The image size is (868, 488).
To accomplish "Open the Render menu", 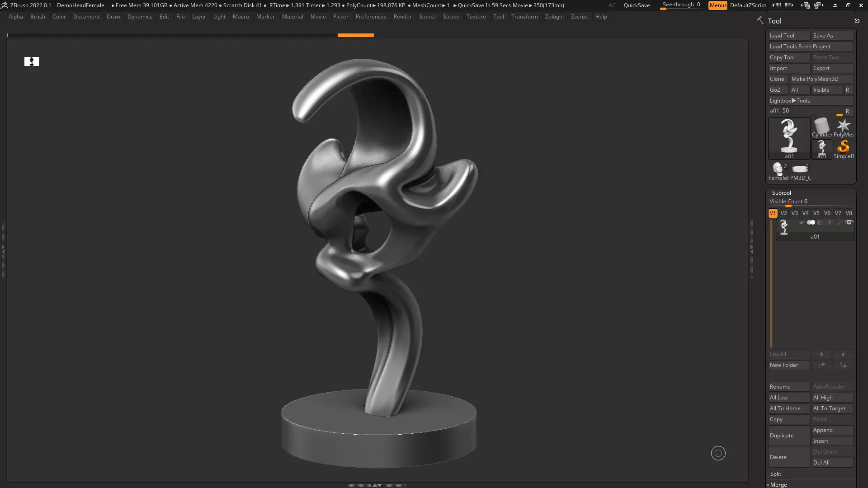I will point(402,17).
